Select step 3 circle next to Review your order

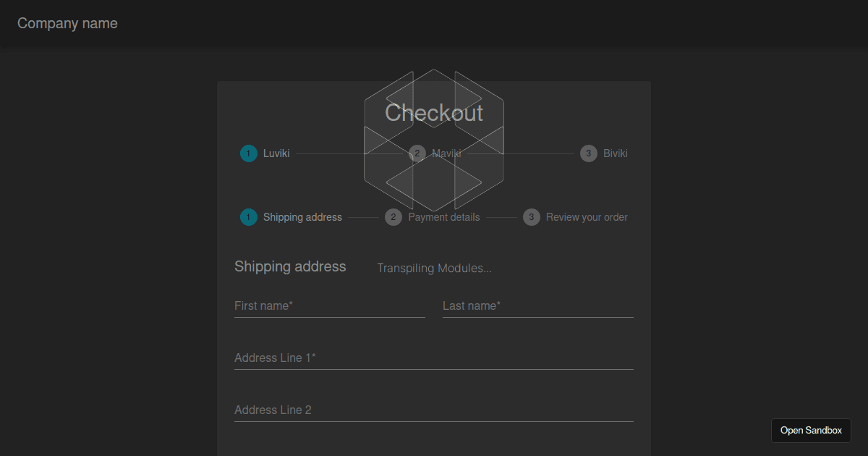532,217
